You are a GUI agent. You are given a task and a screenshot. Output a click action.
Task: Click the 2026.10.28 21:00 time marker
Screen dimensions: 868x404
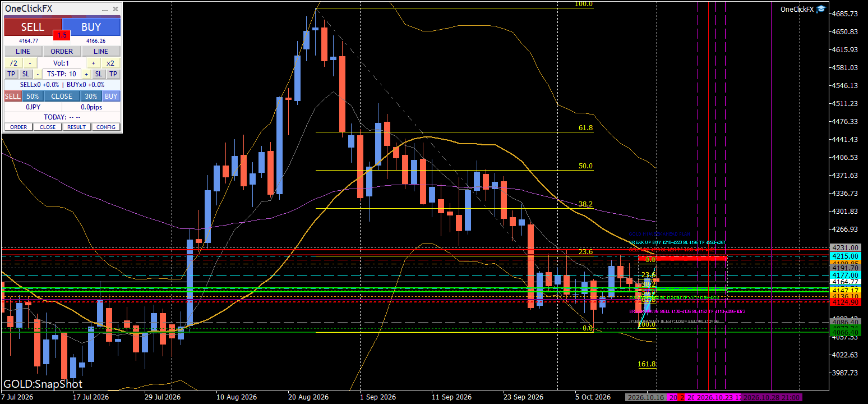[x=772, y=397]
